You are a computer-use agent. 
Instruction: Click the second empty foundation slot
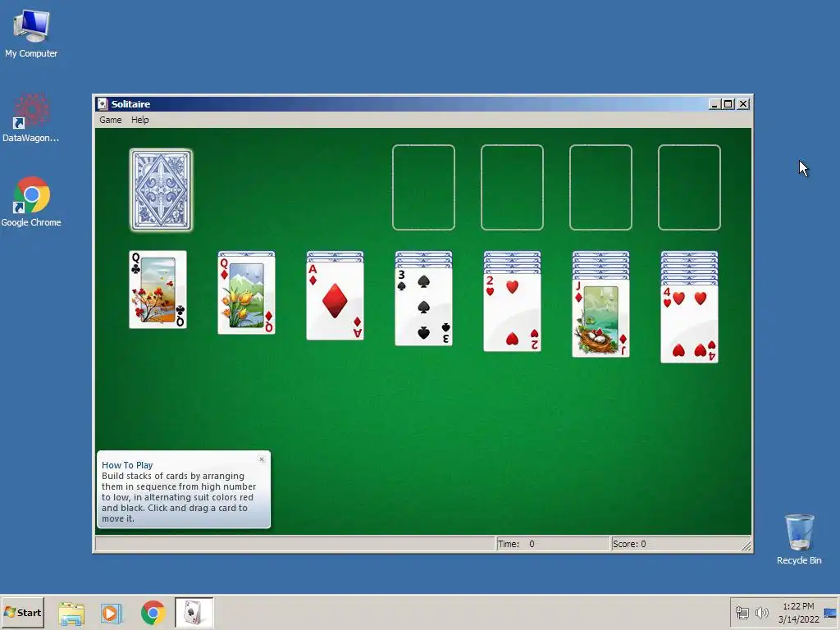(512, 188)
